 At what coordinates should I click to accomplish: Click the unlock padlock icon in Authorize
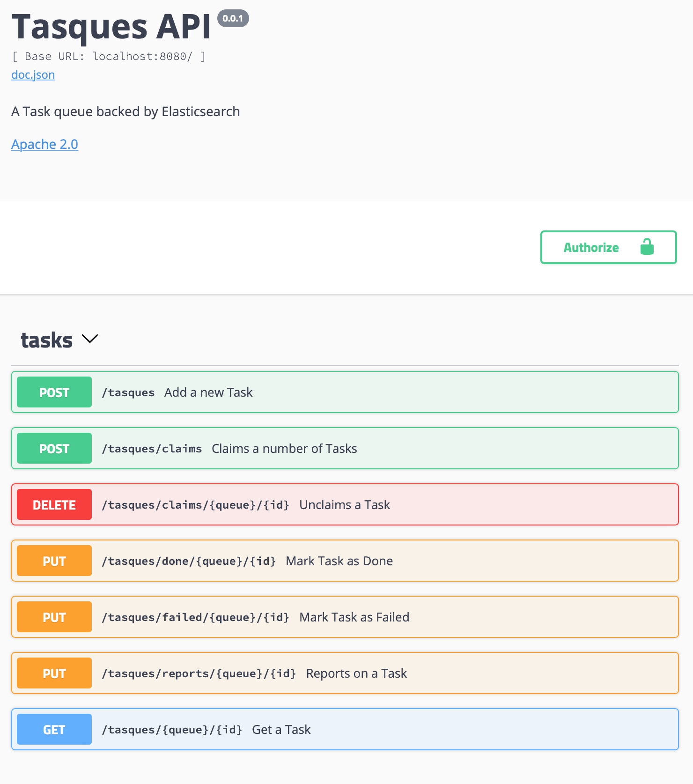coord(647,246)
